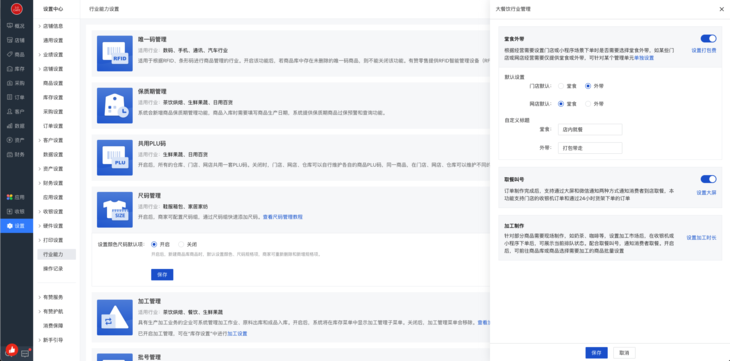Click the 外带 custom title input field
The width and height of the screenshot is (730, 361).
590,148
